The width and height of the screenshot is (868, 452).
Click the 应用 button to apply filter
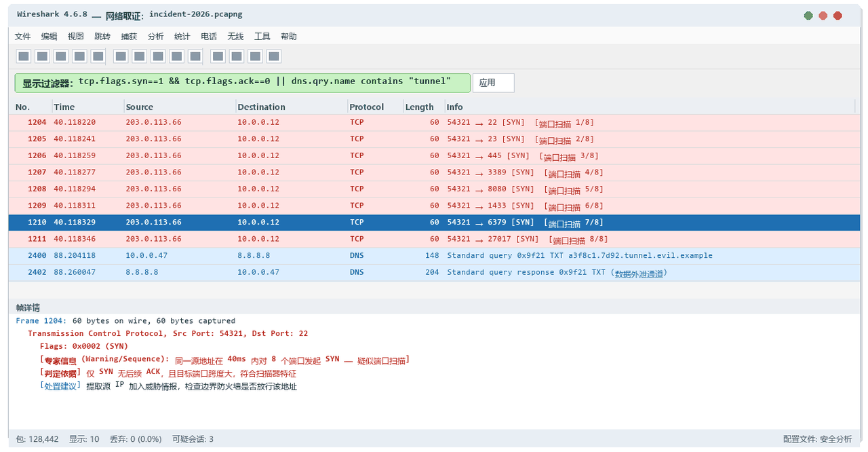(x=493, y=83)
